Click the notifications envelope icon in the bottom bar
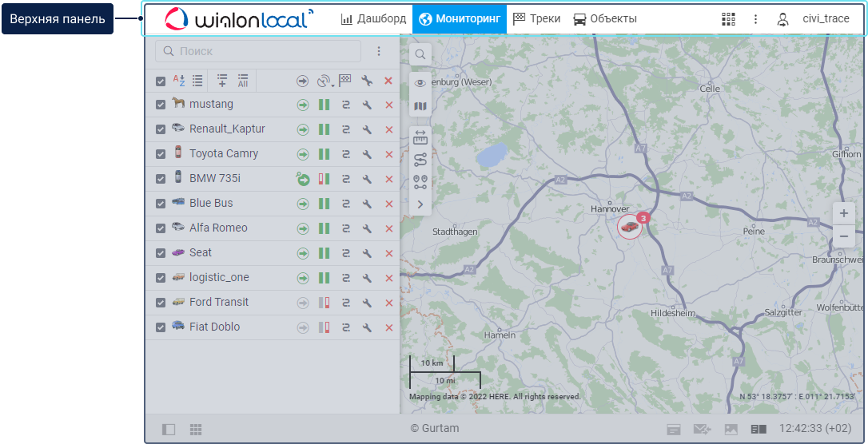868x444 pixels. pyautogui.click(x=702, y=430)
